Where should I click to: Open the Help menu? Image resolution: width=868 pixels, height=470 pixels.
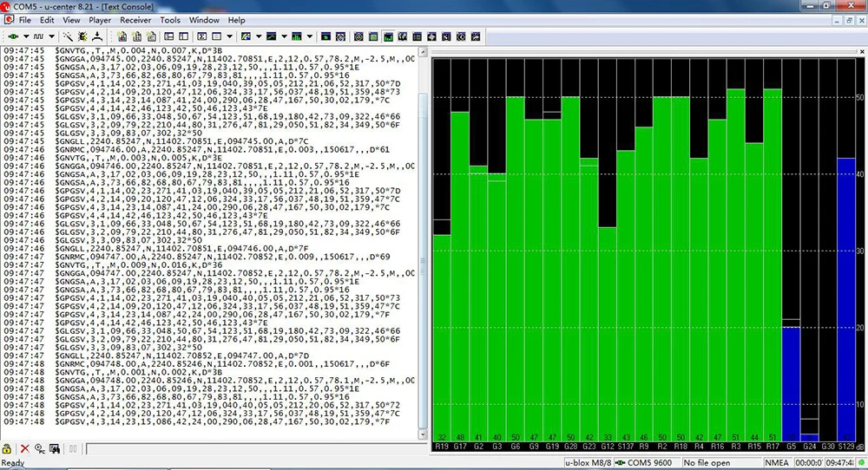pos(236,20)
